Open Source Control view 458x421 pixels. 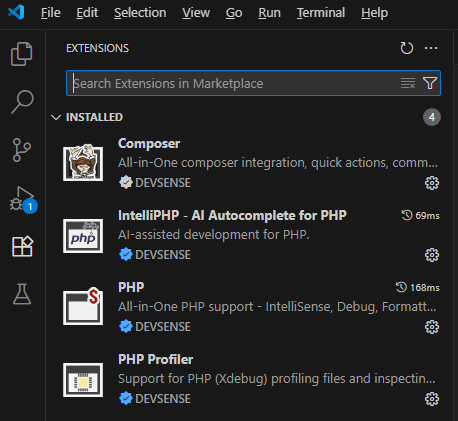22,150
